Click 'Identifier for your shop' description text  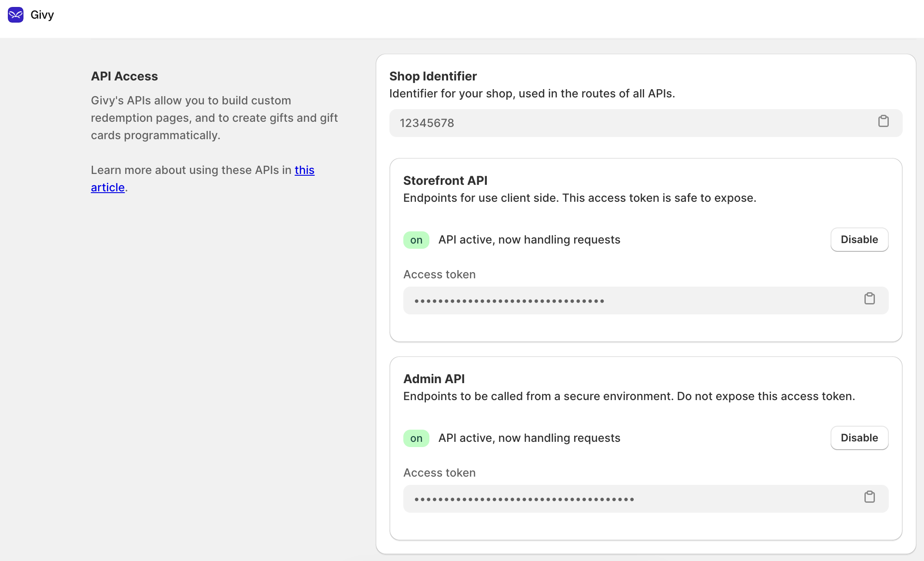pos(532,93)
